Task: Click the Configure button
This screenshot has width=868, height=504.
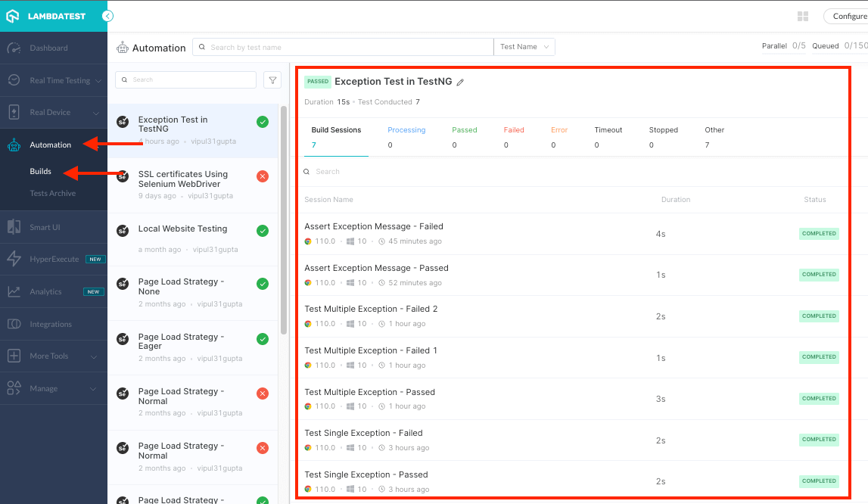Action: (x=848, y=17)
